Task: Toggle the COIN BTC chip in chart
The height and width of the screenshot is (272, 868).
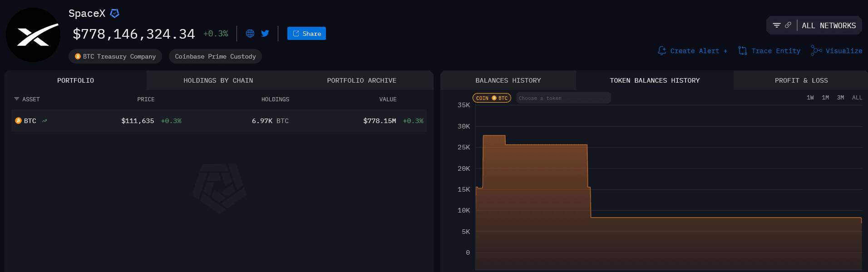Action: [x=492, y=98]
